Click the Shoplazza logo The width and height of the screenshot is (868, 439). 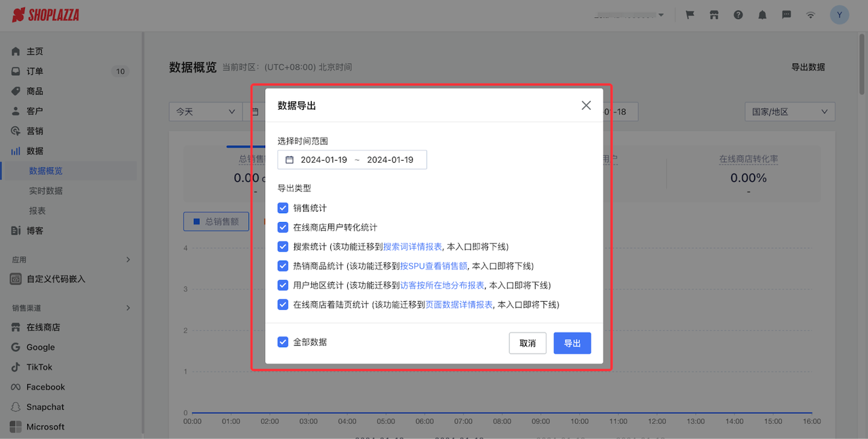(45, 14)
